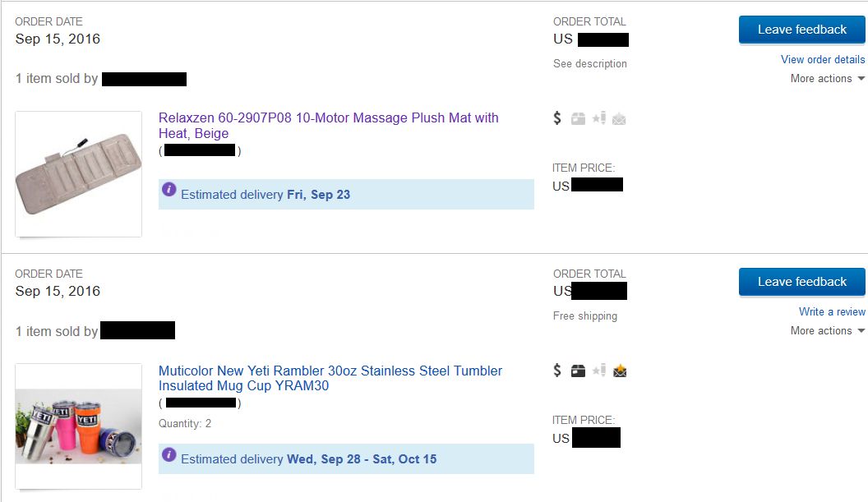The height and width of the screenshot is (502, 868).
Task: Click the shipped box icon for Relaxzen order
Action: [x=578, y=118]
